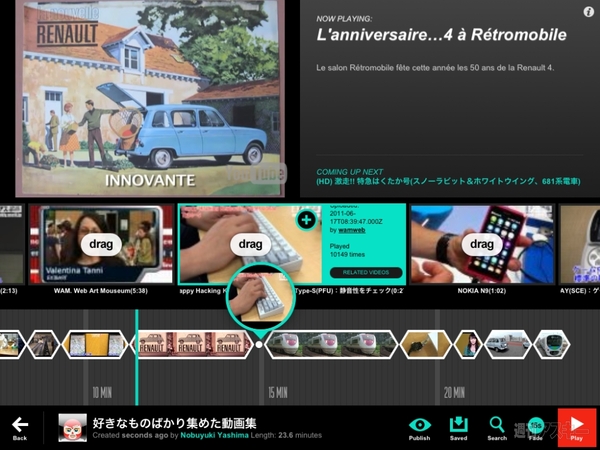The image size is (600, 450).
Task: Select the small hexagon clip left of yellow poster
Action: coord(43,344)
